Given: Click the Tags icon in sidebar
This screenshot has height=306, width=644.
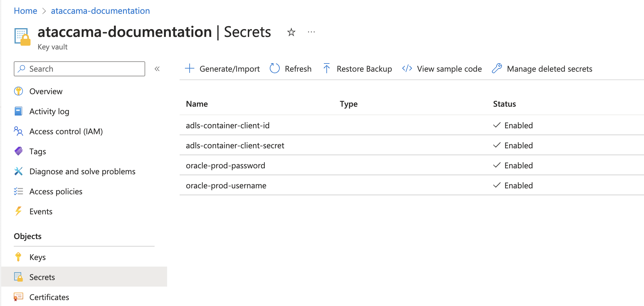Looking at the screenshot, I should (18, 151).
